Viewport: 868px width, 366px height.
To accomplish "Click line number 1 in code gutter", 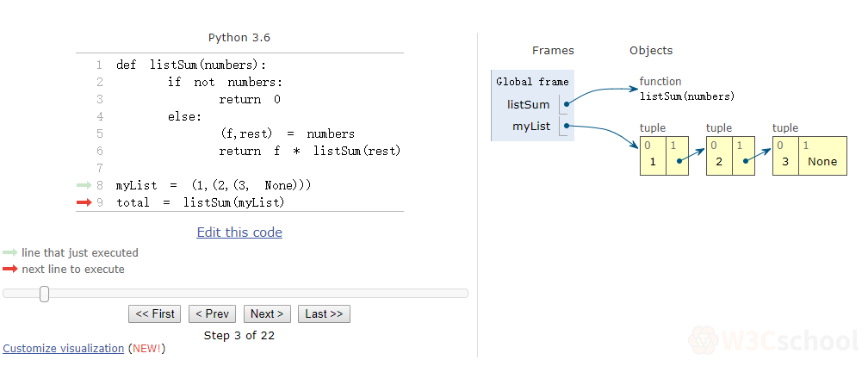I will tap(99, 65).
